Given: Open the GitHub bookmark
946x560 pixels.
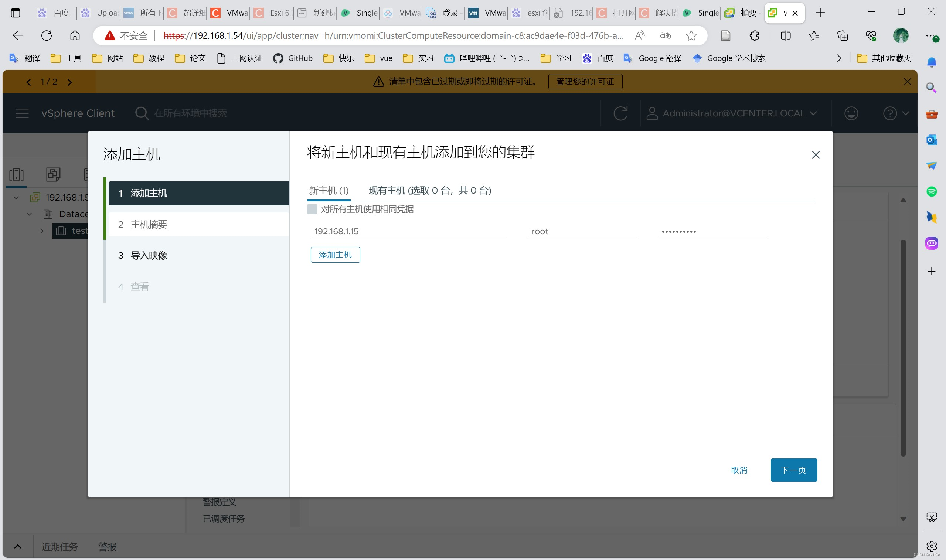Looking at the screenshot, I should click(x=293, y=58).
